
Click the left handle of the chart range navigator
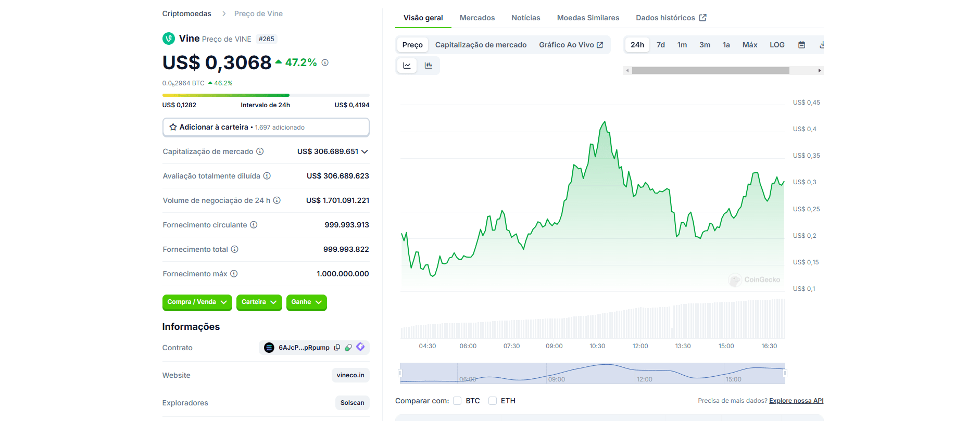(400, 373)
